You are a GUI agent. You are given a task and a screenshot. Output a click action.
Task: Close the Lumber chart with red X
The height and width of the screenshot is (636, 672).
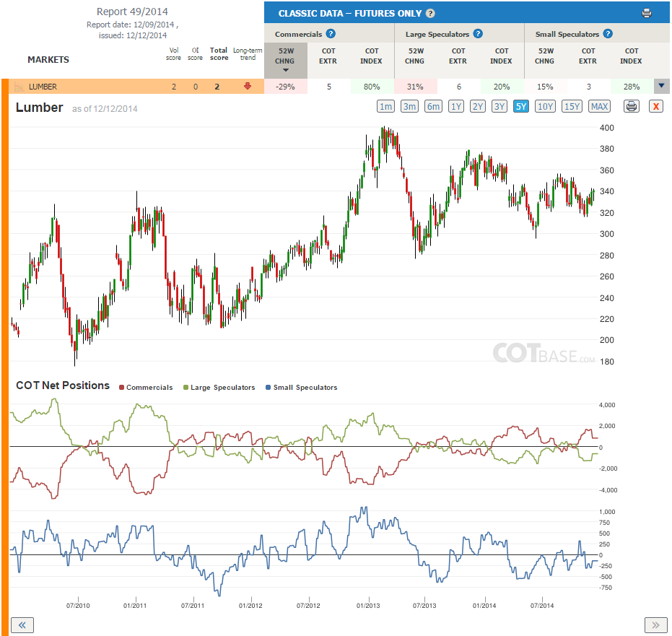(x=655, y=106)
